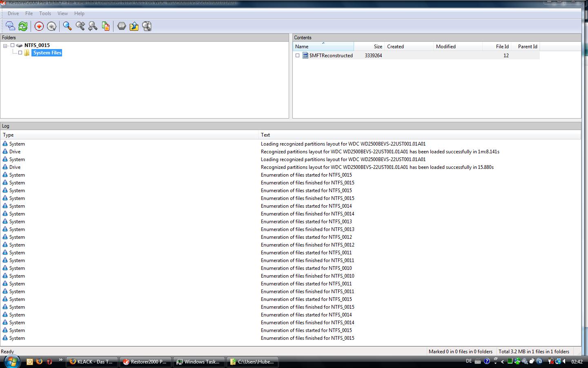Sort contents by Name column

point(323,47)
